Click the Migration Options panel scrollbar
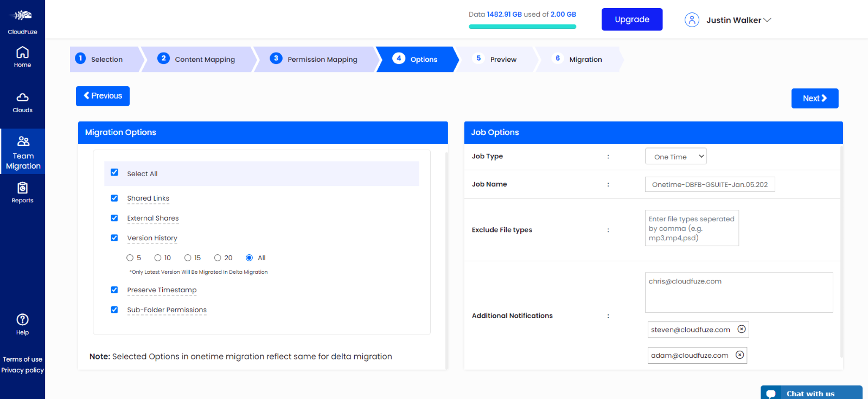868x399 pixels. (x=446, y=260)
